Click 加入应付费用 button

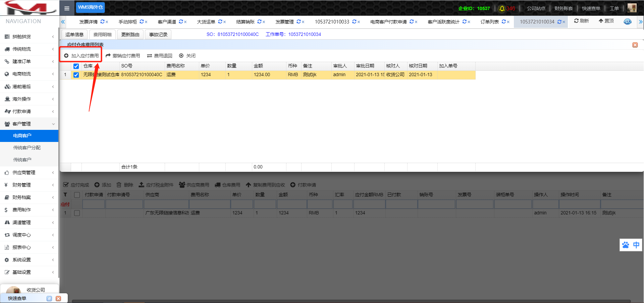point(81,56)
